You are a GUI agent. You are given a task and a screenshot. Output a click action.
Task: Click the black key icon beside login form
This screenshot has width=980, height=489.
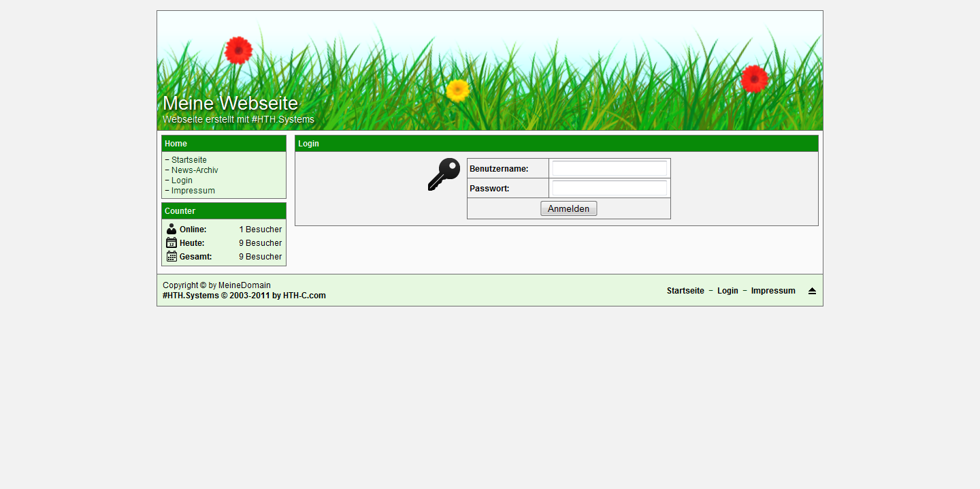444,174
